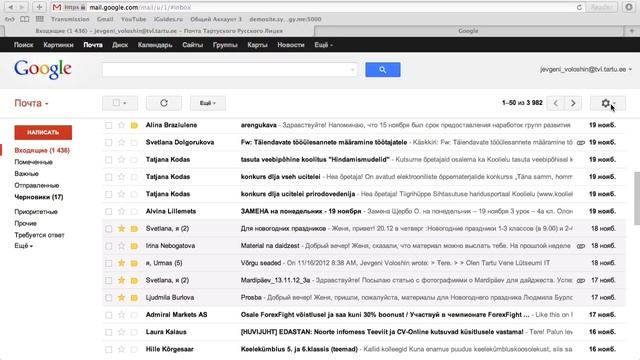The height and width of the screenshot is (360, 640).
Task: Open 'Картинки' in the Google bar
Action: (58, 45)
